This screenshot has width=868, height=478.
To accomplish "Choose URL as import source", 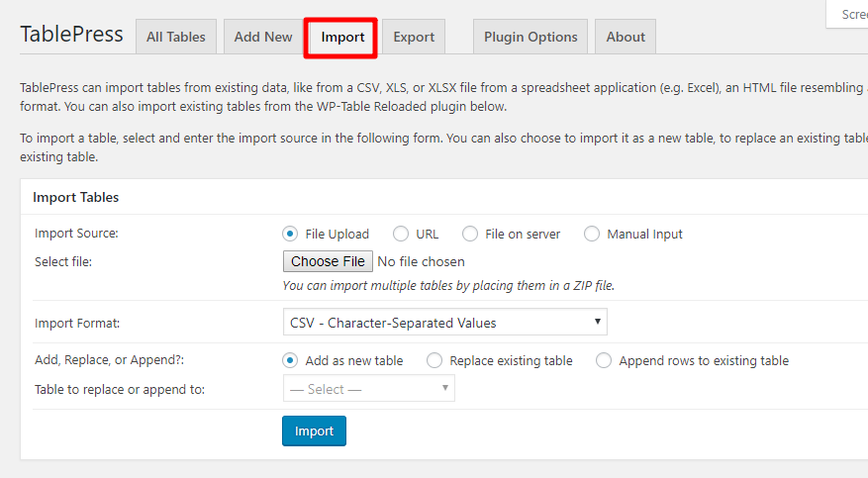I will click(401, 235).
